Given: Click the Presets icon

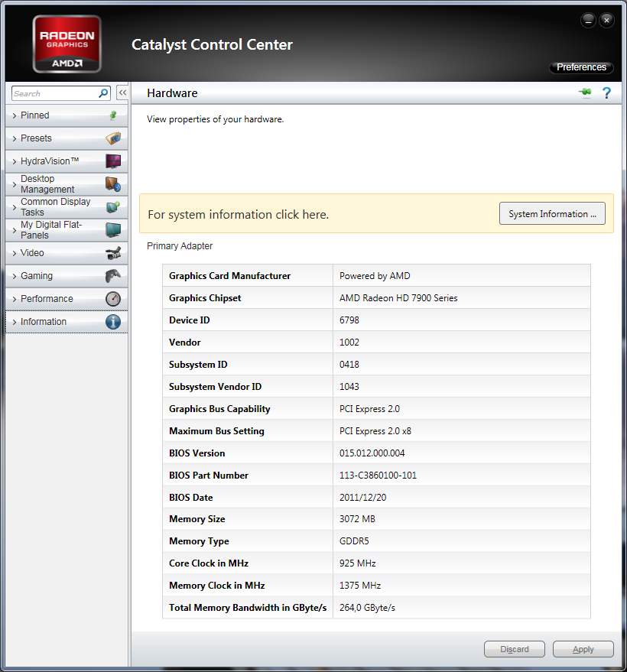Looking at the screenshot, I should 113,138.
